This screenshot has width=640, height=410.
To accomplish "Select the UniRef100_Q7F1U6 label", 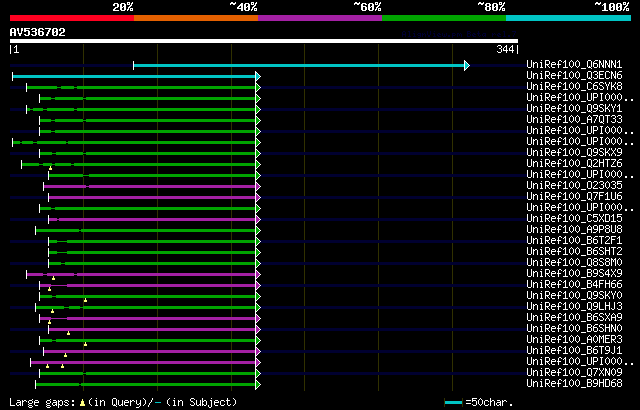I will [x=574, y=197].
